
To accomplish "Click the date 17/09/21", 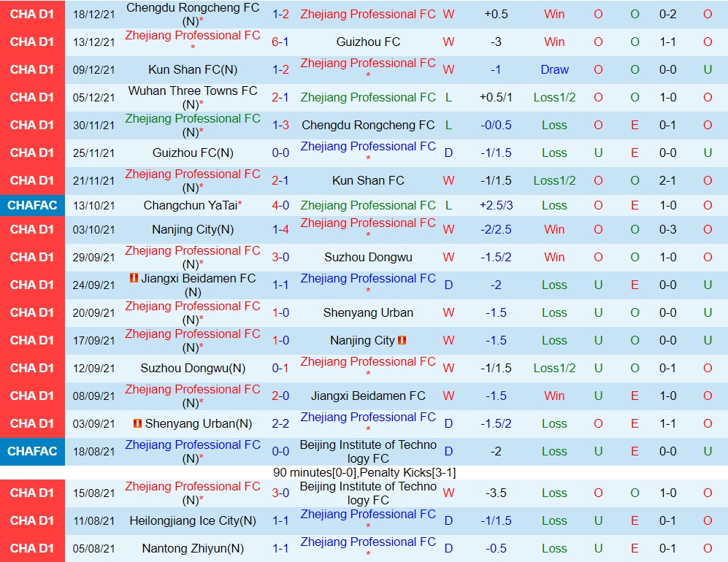I will pos(93,340).
